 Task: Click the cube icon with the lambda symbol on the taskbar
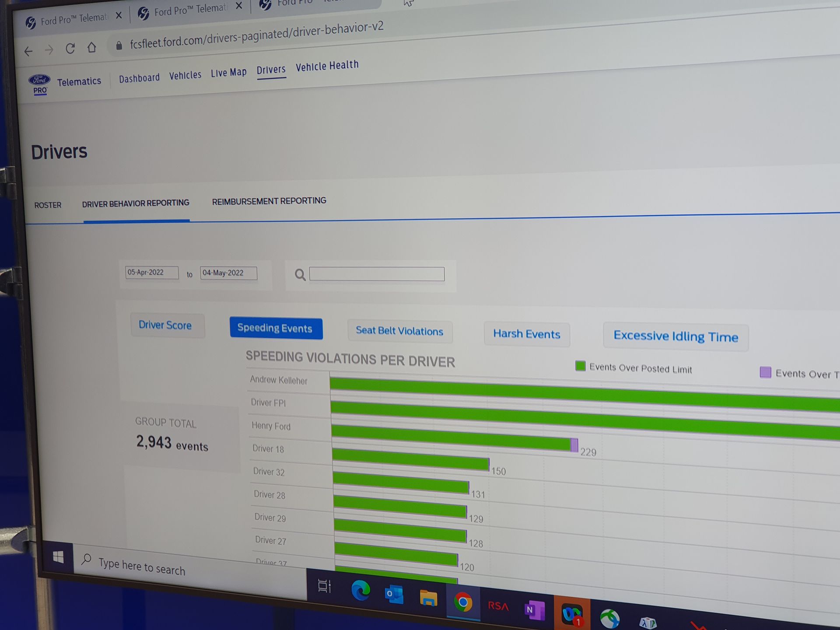tap(647, 623)
